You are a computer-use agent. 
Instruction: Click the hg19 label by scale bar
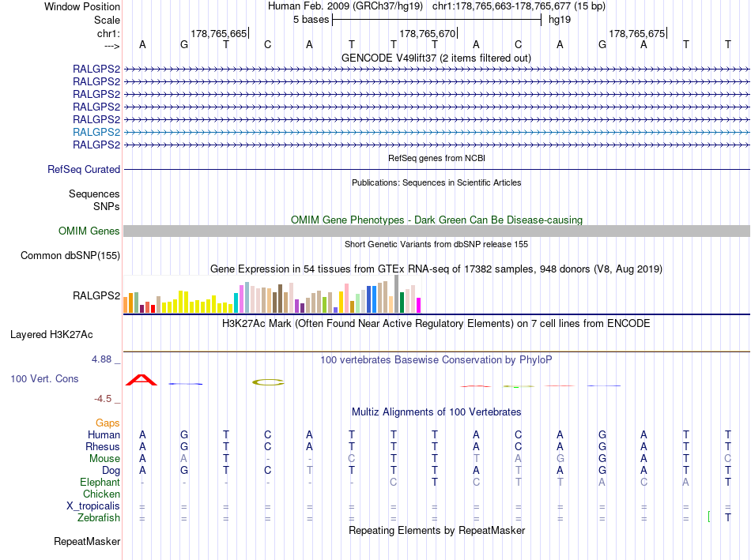click(560, 20)
